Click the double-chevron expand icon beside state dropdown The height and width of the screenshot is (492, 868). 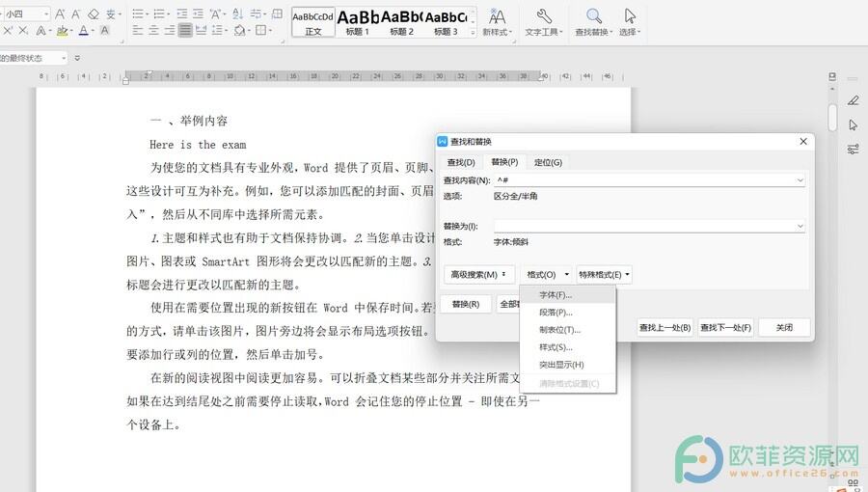[77, 58]
